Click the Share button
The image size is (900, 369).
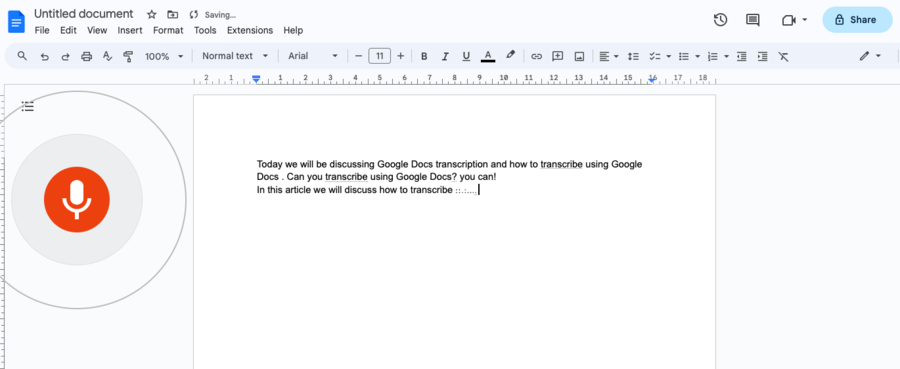857,20
